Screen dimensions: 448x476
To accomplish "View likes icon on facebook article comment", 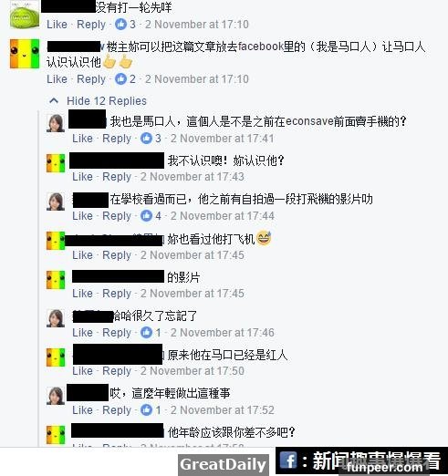I will (x=120, y=79).
